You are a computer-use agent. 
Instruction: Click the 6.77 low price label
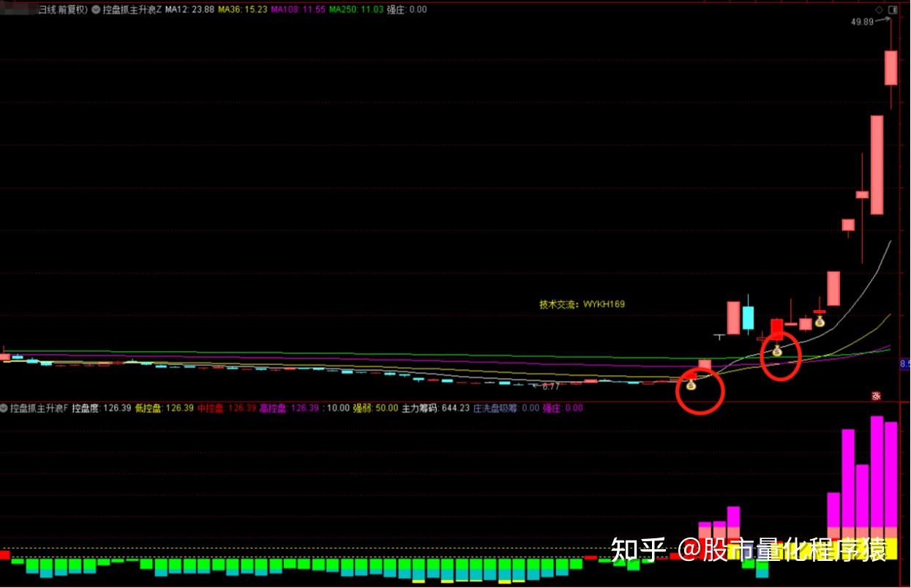coord(550,386)
